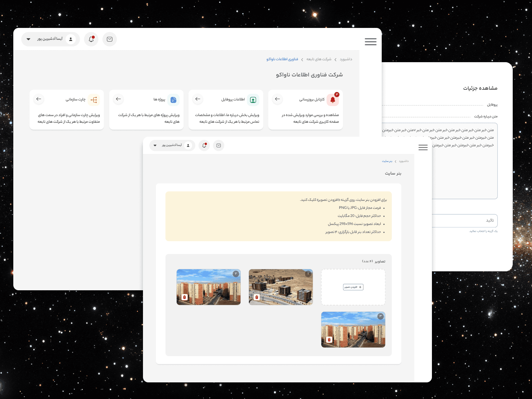The height and width of the screenshot is (399, 532).
Task: Expand user dropdown arrow in Navaco company window
Action: click(29, 39)
